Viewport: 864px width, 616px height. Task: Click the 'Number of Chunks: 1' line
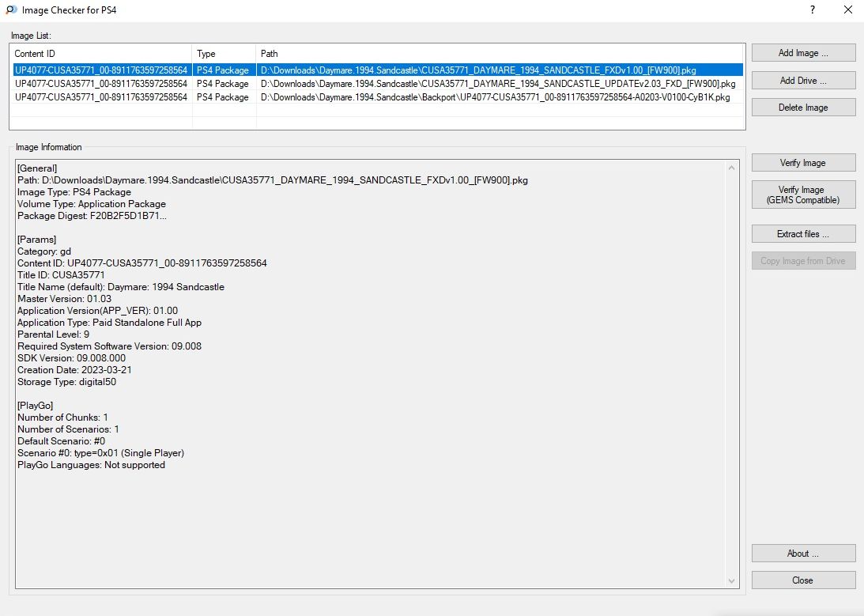62,417
